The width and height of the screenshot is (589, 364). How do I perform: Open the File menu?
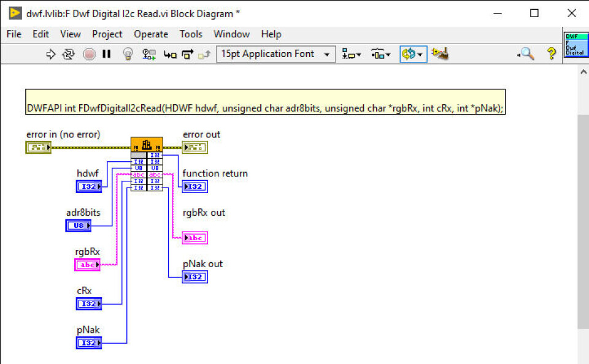click(x=14, y=34)
